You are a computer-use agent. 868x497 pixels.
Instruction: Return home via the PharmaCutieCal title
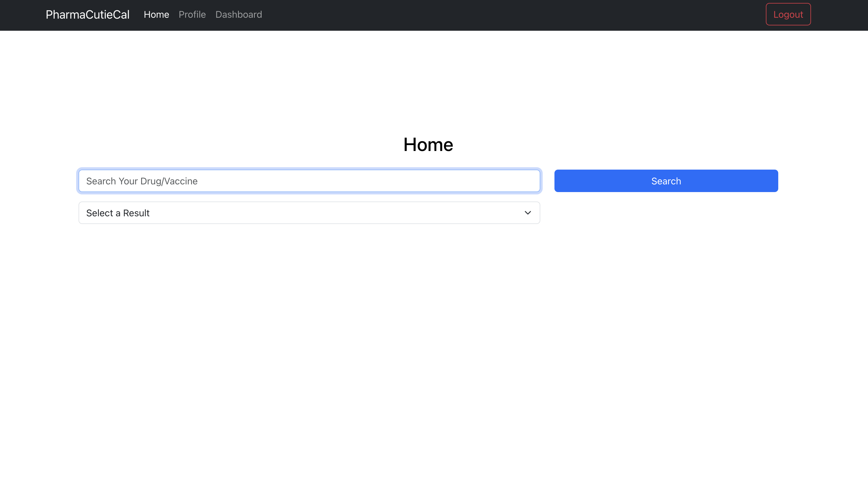(x=87, y=14)
